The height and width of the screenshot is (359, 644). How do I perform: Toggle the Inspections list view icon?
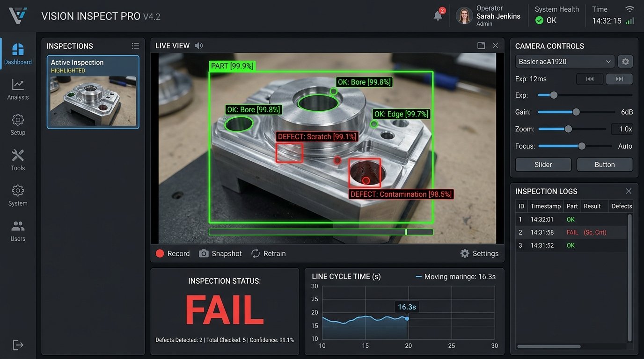pyautogui.click(x=135, y=46)
